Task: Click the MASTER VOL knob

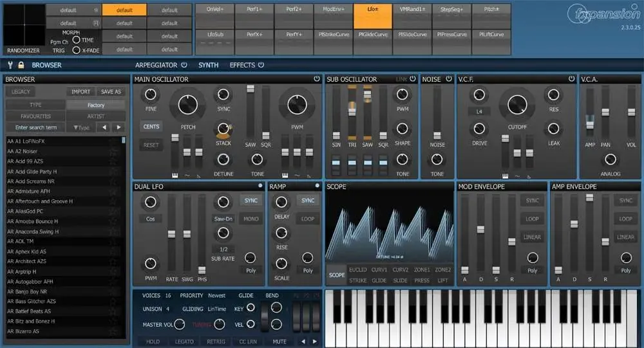Action: (180, 325)
